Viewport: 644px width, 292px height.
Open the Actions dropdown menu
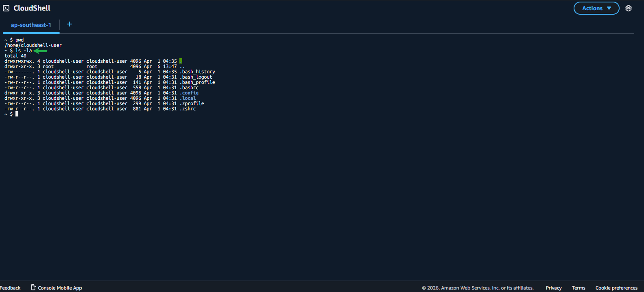[x=596, y=8]
